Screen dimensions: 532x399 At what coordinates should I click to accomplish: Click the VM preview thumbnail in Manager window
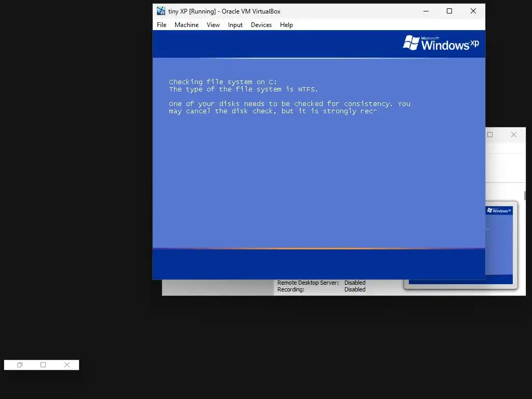coord(499,244)
